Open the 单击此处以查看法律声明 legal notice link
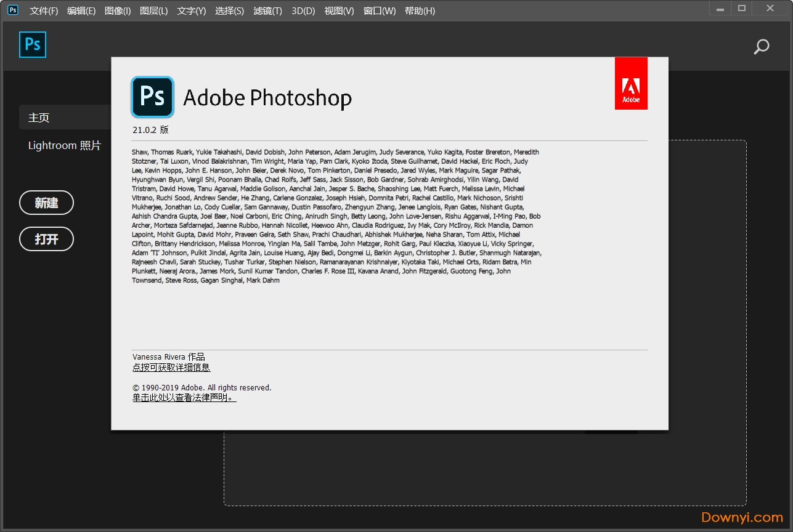Image resolution: width=793 pixels, height=532 pixels. click(184, 398)
